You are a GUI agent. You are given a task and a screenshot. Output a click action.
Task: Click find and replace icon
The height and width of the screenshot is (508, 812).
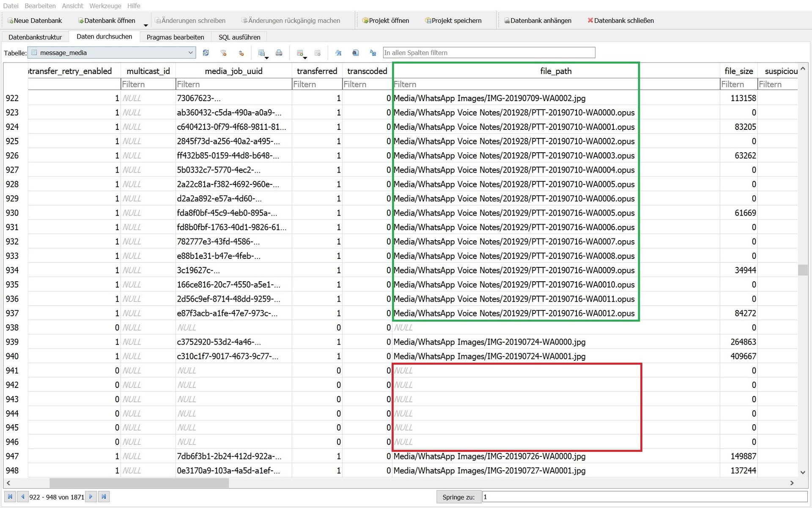[373, 53]
